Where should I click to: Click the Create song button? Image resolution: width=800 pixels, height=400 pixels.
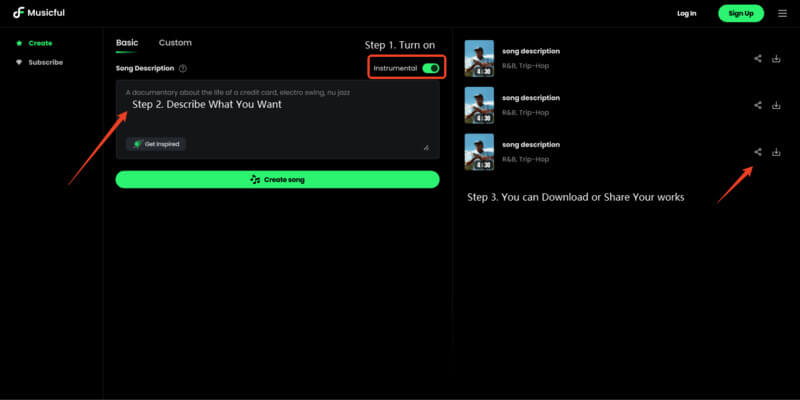278,180
